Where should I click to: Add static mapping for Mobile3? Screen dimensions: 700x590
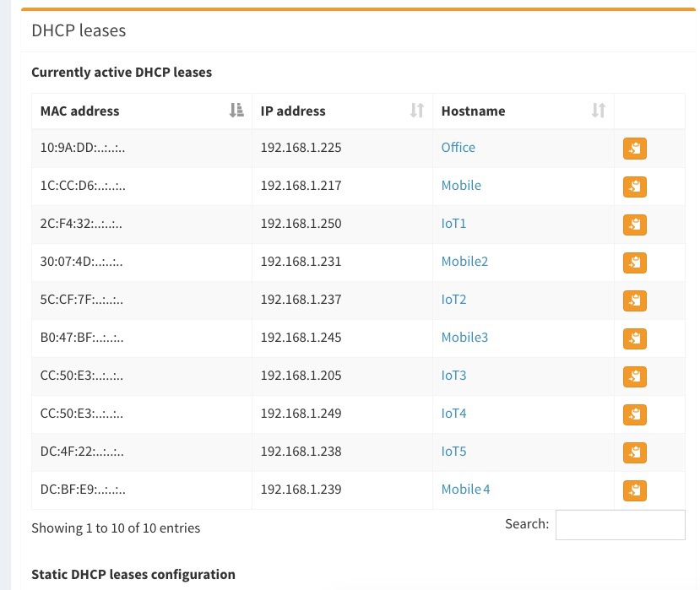coord(634,338)
